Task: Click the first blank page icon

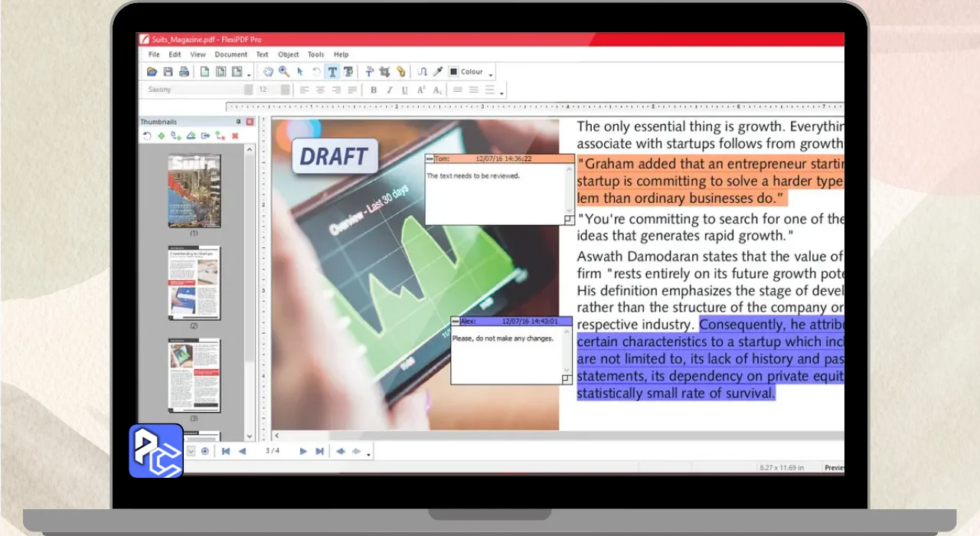Action: tap(204, 72)
